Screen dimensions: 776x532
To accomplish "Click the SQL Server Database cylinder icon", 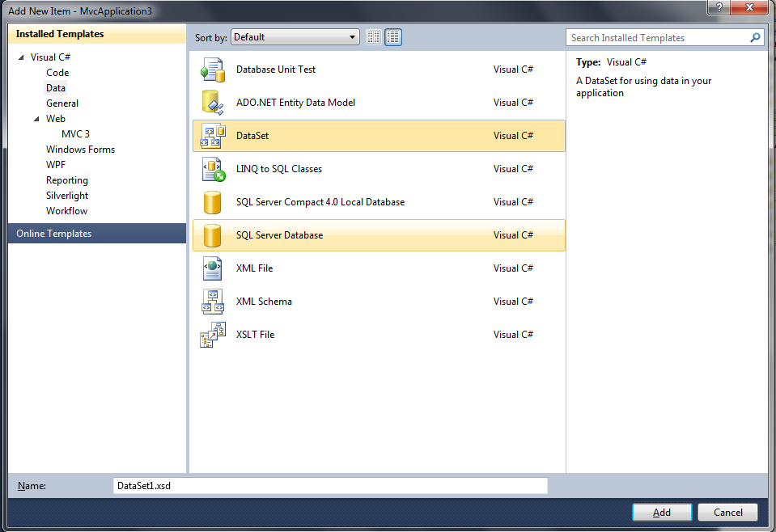I will coord(213,235).
